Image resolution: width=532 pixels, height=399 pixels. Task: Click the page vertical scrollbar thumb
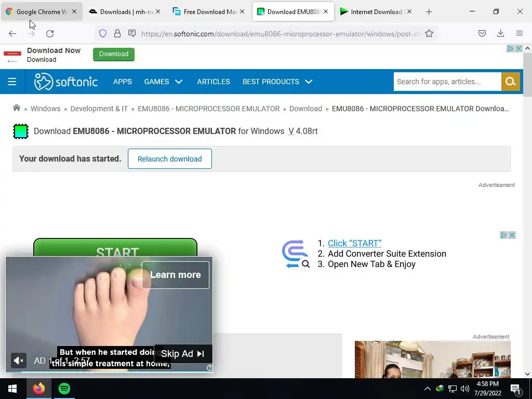coord(527,75)
